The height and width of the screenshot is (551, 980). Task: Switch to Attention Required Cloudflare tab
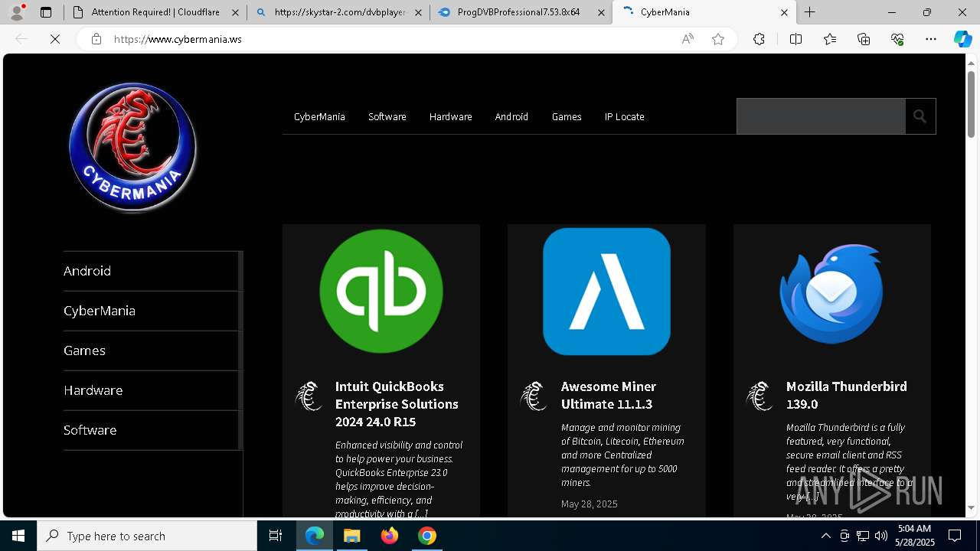click(155, 12)
